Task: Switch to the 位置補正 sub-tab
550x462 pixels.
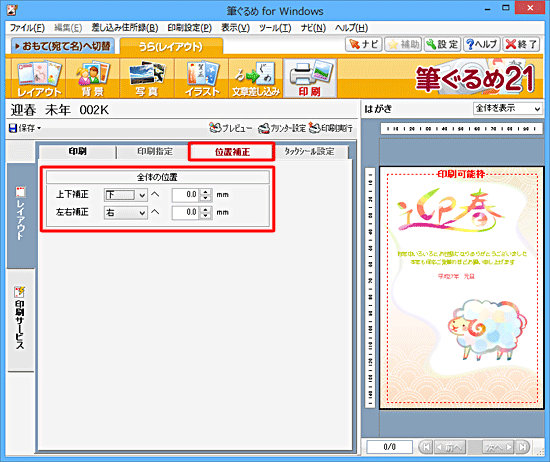Action: point(232,152)
